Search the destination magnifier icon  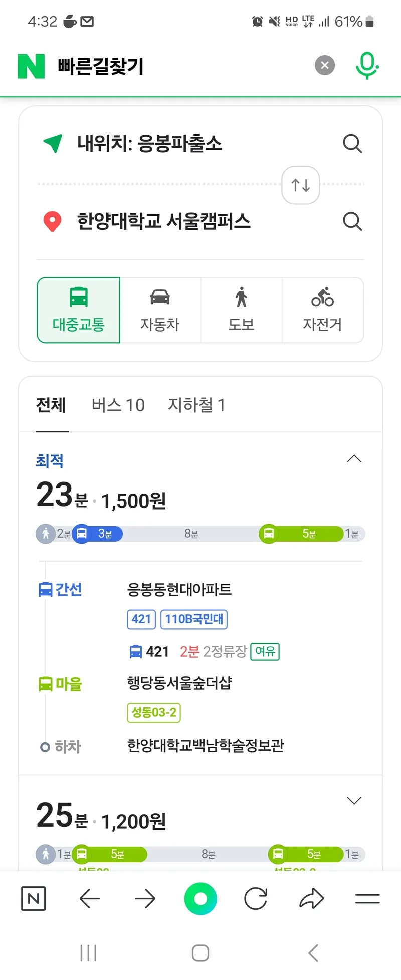352,221
